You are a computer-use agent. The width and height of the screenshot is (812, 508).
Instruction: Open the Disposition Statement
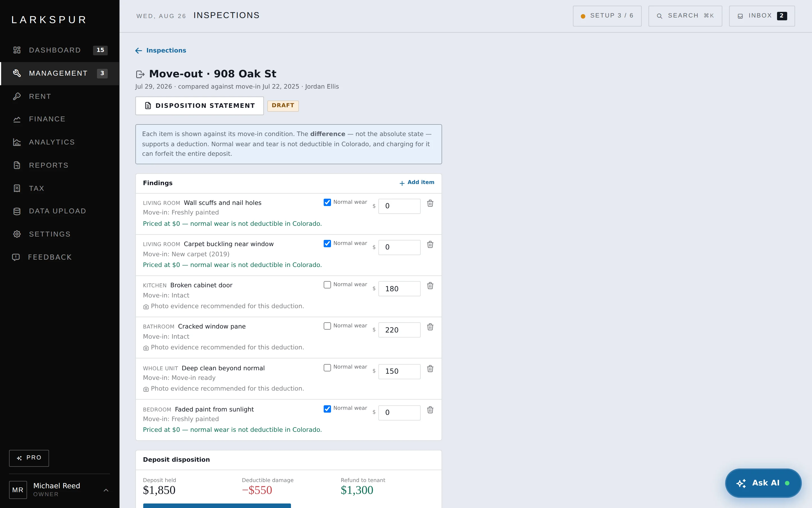[199, 106]
